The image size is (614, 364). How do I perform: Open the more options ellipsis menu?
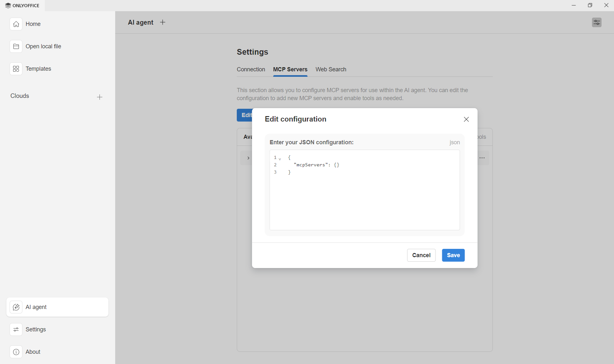pyautogui.click(x=482, y=158)
